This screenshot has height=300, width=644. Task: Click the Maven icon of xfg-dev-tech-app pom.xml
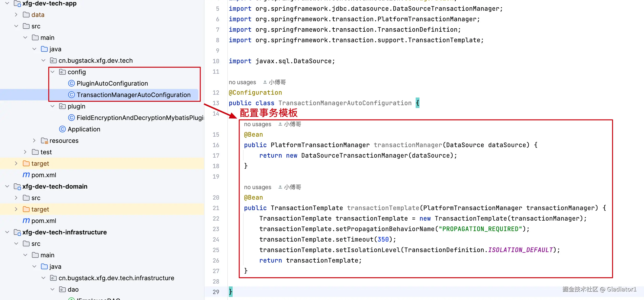point(26,175)
